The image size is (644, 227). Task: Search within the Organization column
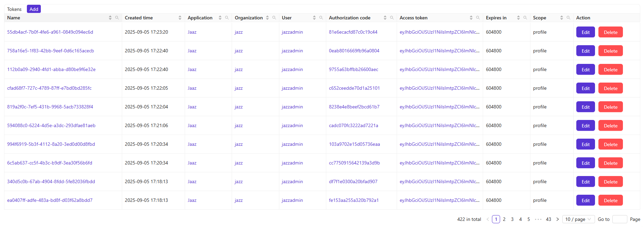pyautogui.click(x=274, y=18)
